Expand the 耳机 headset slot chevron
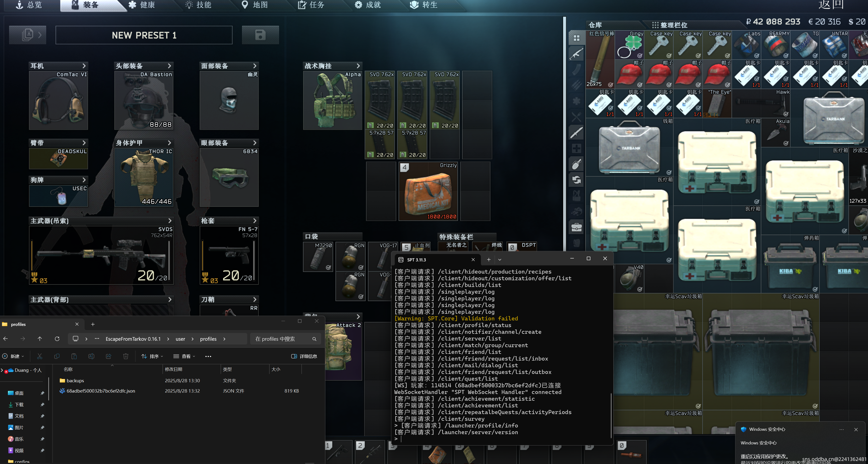The width and height of the screenshot is (868, 464). tap(84, 66)
